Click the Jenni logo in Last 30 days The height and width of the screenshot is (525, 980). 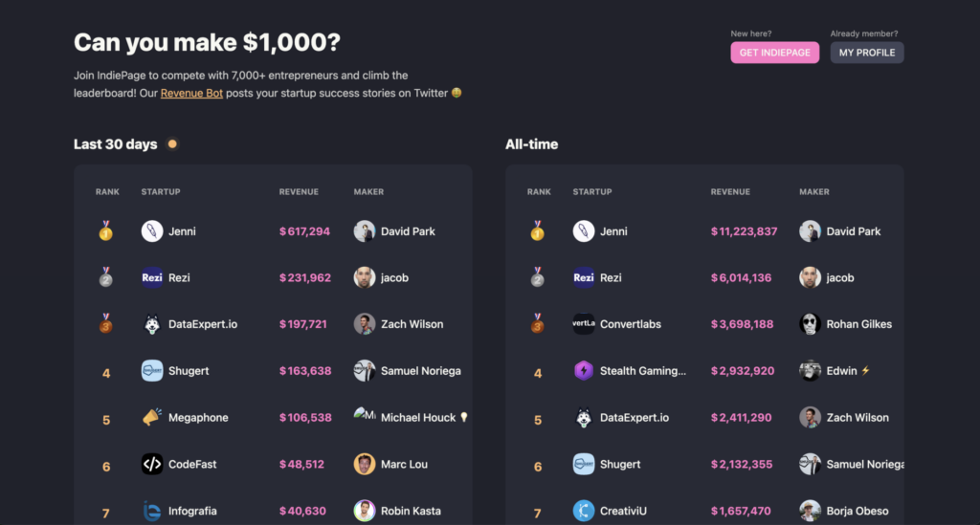[x=152, y=231]
